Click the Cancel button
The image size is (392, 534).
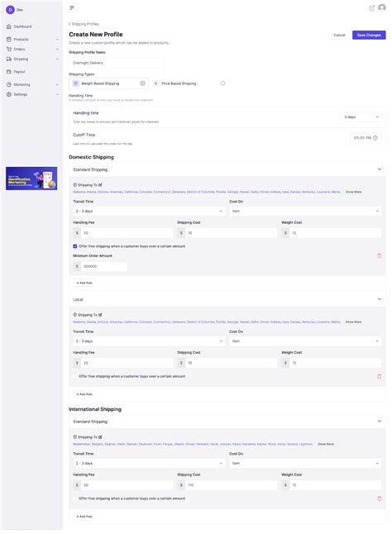coord(339,35)
